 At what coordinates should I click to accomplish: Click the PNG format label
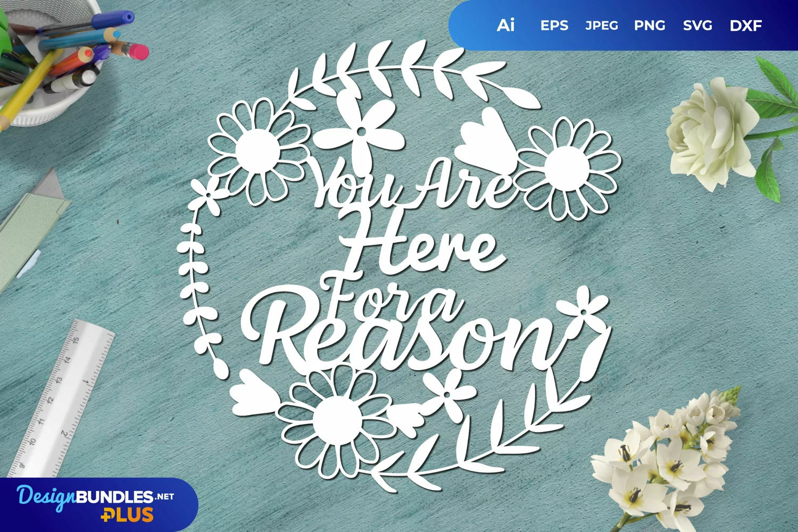click(x=649, y=26)
